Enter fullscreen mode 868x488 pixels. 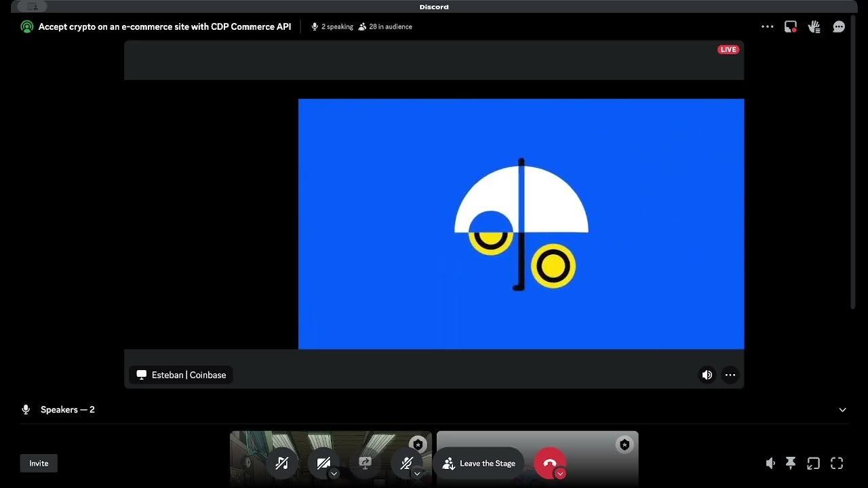(837, 463)
